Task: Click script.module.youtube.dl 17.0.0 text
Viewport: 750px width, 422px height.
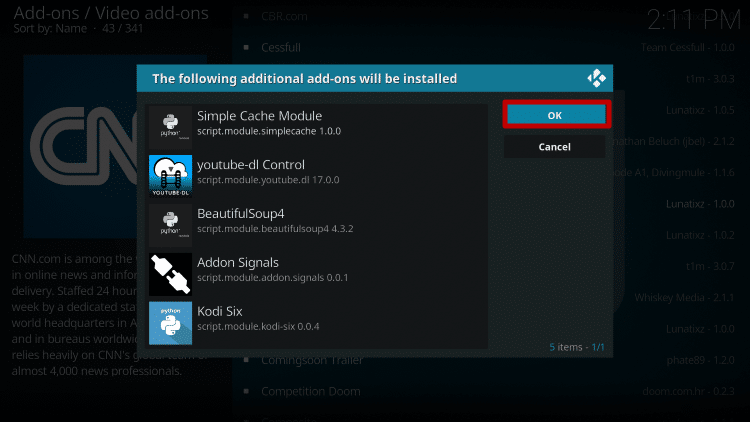Action: click(268, 180)
